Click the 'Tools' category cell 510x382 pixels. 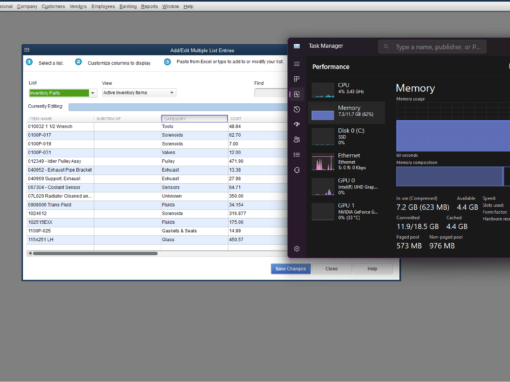pos(194,126)
